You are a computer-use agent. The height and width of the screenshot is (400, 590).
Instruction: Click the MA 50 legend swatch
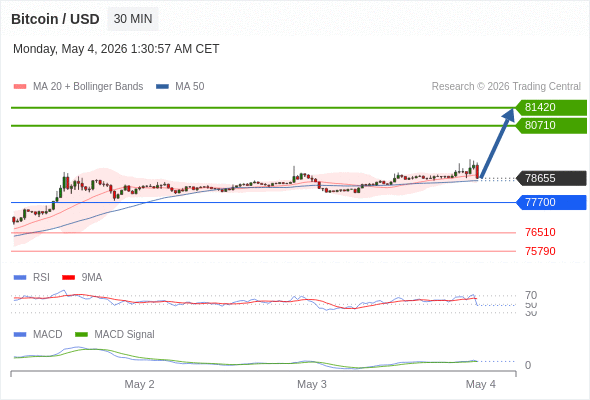coord(162,87)
